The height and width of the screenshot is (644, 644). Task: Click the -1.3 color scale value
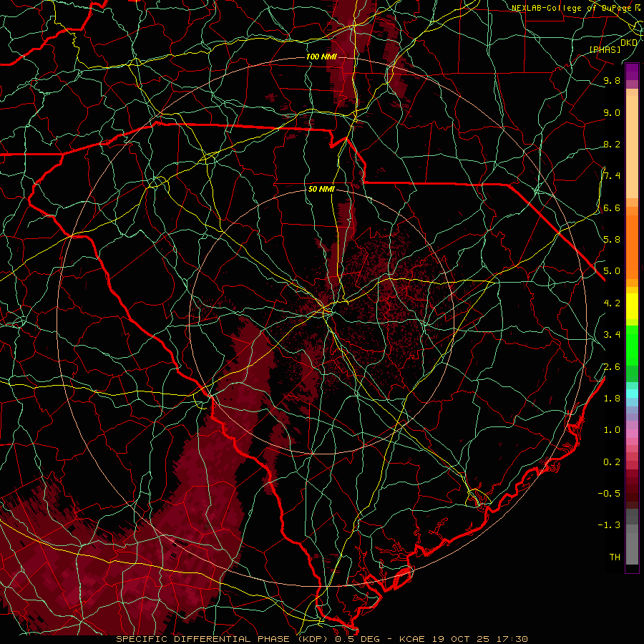coord(610,525)
